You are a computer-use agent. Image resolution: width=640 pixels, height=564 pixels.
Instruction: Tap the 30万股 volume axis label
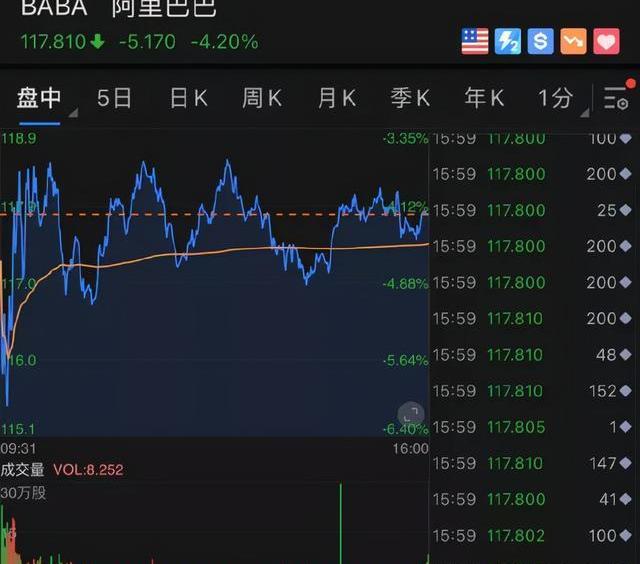tap(23, 493)
